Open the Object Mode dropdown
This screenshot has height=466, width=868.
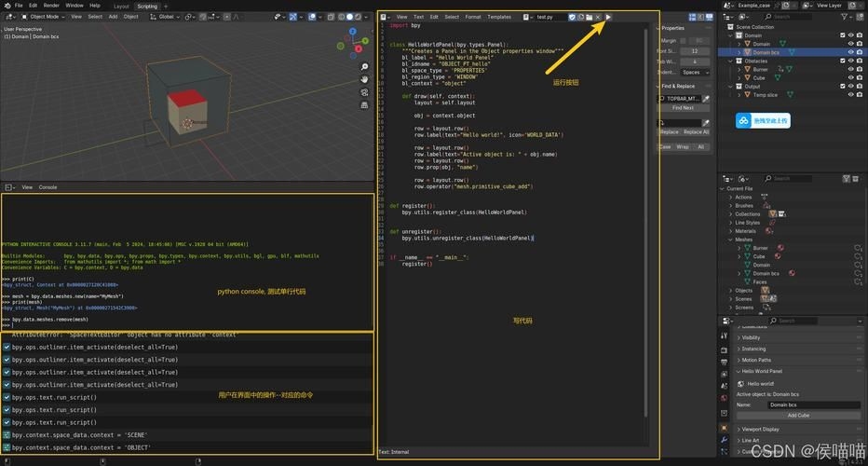coord(43,17)
